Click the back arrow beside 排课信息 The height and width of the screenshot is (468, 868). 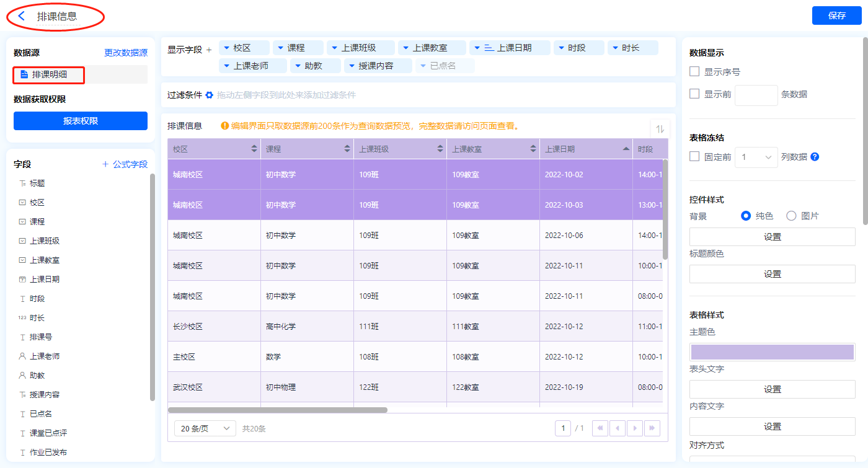(x=22, y=16)
